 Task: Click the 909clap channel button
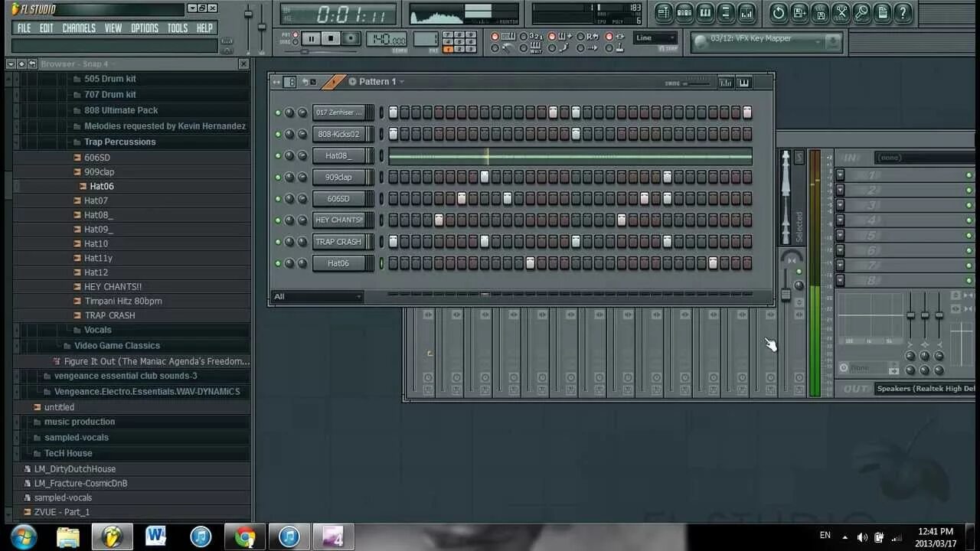[x=338, y=177]
